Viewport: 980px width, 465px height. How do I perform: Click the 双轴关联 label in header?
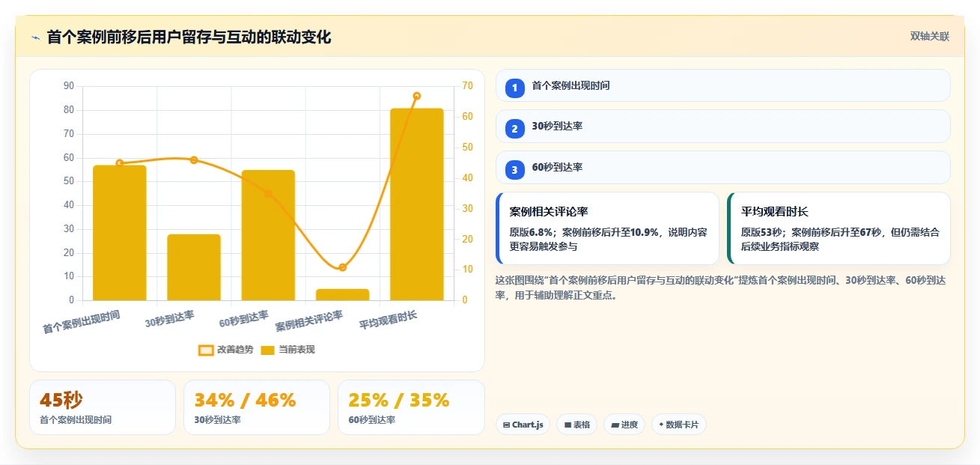(x=929, y=37)
